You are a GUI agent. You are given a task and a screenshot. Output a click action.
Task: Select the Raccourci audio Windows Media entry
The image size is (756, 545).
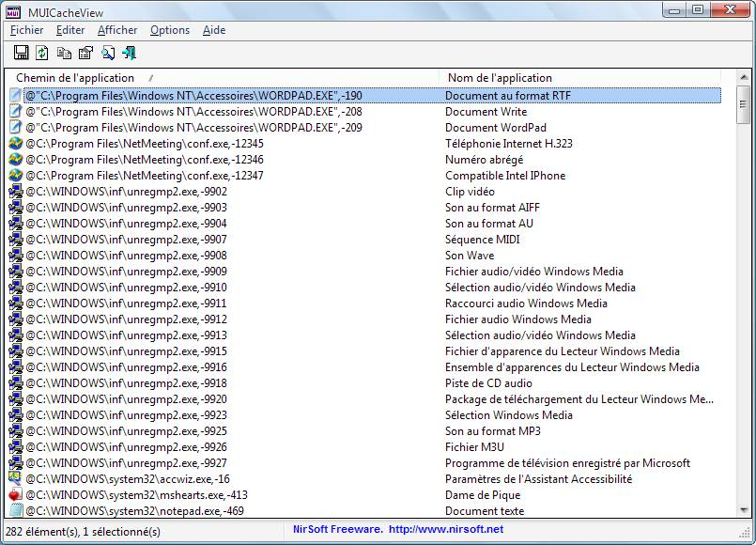(526, 303)
